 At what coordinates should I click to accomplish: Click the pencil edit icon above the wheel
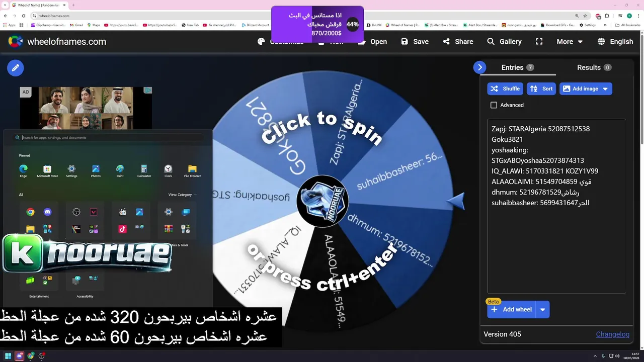15,67
